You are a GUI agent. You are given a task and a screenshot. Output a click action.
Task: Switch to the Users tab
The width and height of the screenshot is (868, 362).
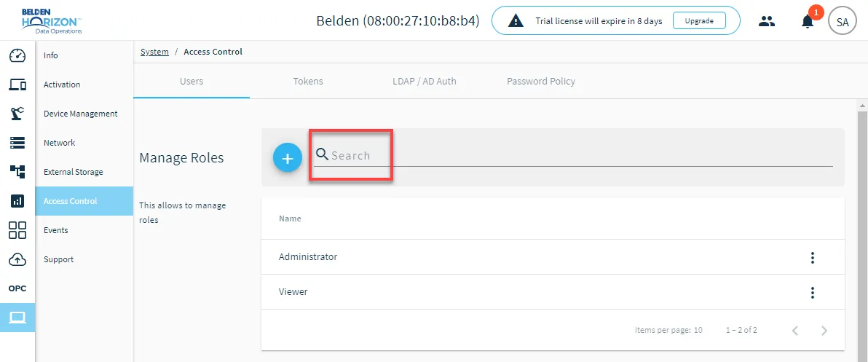[x=192, y=82]
